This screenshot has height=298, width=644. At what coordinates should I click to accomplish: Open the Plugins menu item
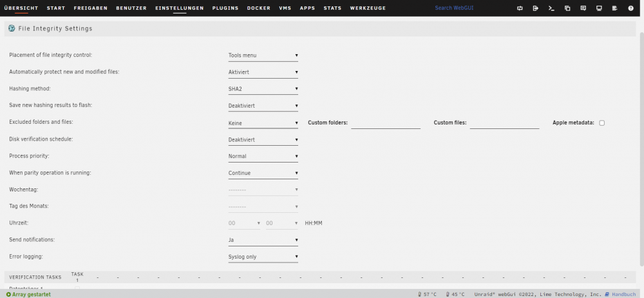225,8
